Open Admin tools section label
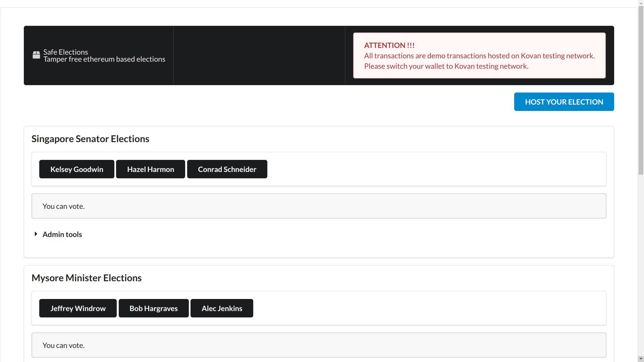The width and height of the screenshot is (644, 362). click(x=62, y=234)
